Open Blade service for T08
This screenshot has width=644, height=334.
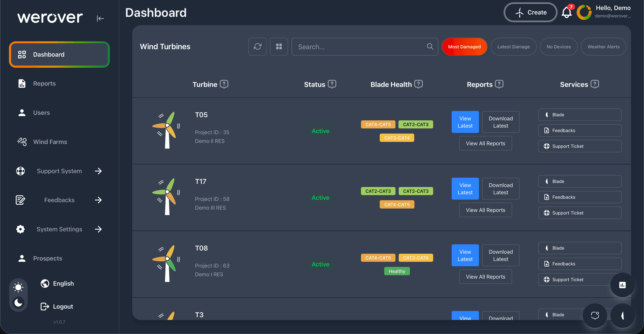(580, 248)
